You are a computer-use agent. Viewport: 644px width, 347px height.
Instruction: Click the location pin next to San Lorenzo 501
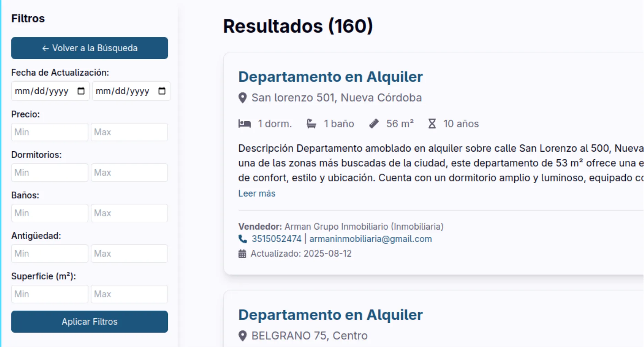tap(243, 98)
